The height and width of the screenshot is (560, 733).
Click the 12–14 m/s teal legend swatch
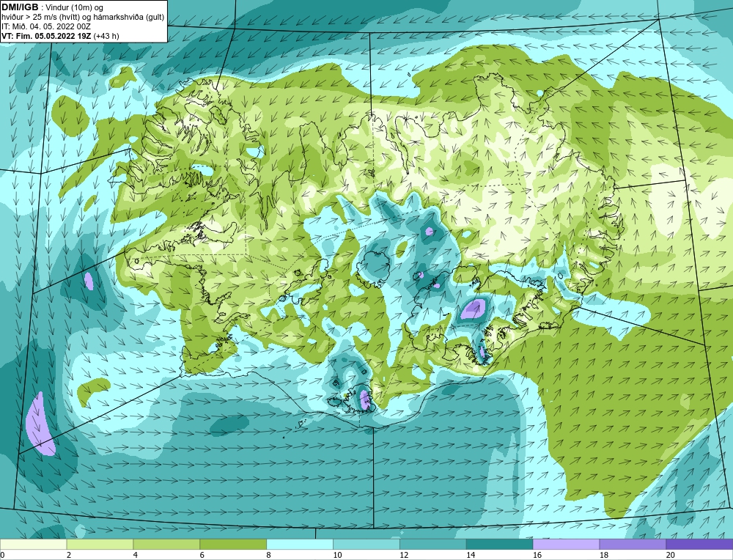click(x=433, y=544)
